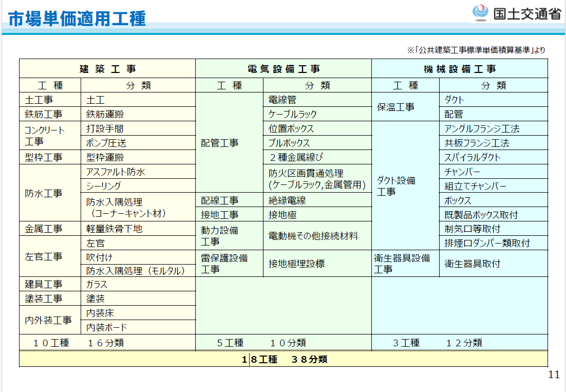This screenshot has height=392, width=566.
Task: Click the ポンプ圧送 cell
Action: click(x=138, y=143)
